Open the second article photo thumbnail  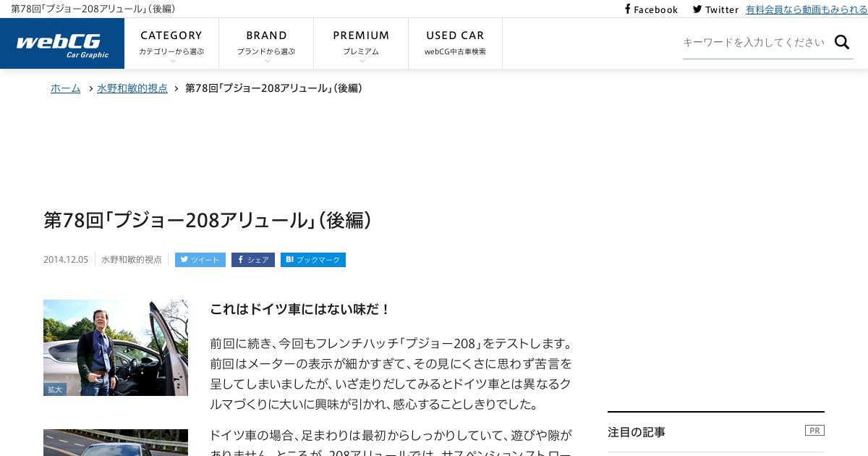point(116,442)
